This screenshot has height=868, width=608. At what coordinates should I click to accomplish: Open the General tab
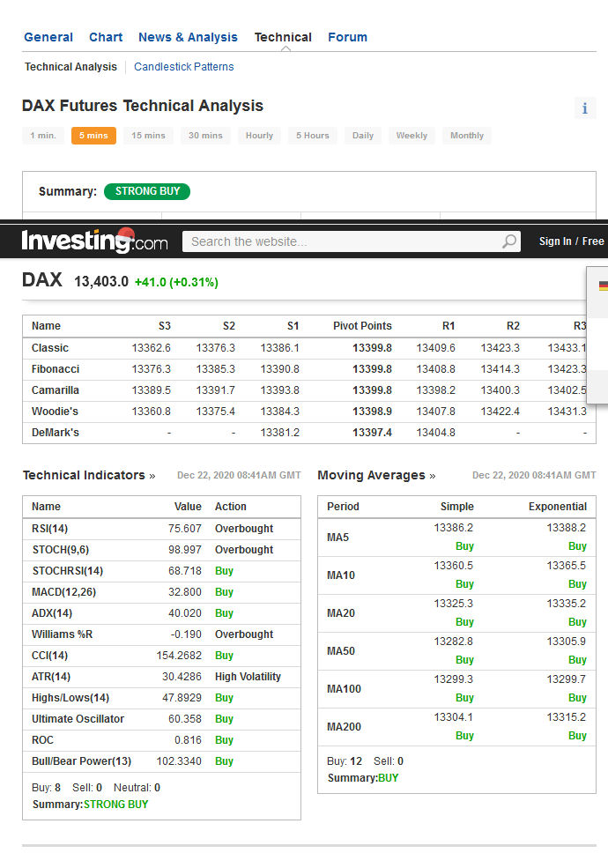[x=48, y=37]
